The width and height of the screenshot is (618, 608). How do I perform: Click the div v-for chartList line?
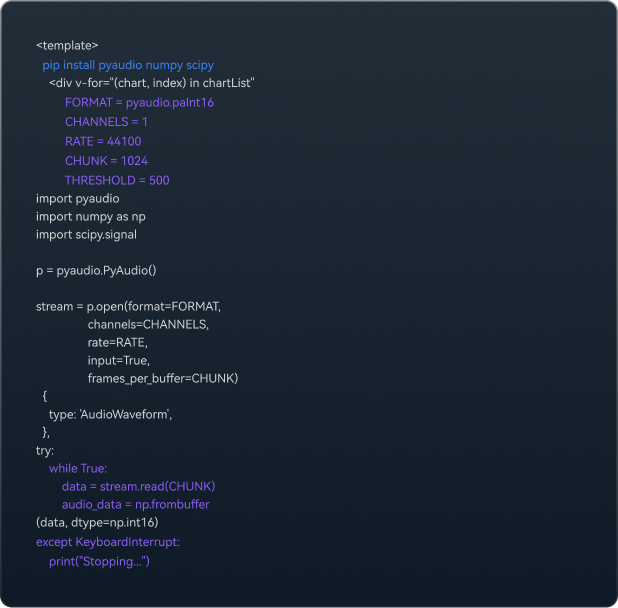(152, 83)
